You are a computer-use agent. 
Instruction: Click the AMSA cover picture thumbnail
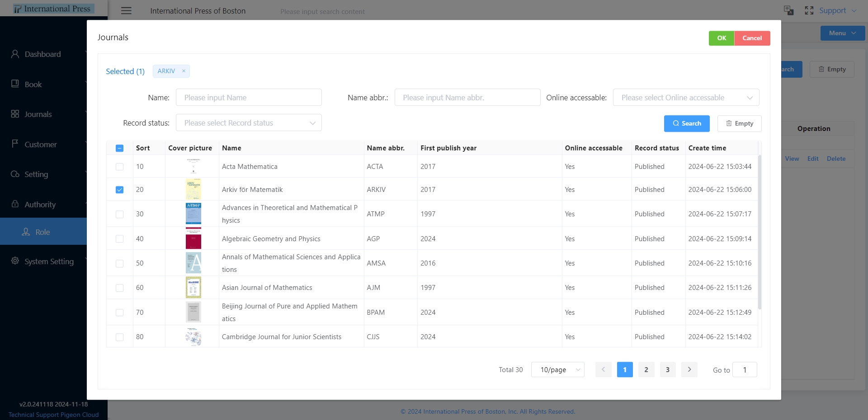pos(193,263)
